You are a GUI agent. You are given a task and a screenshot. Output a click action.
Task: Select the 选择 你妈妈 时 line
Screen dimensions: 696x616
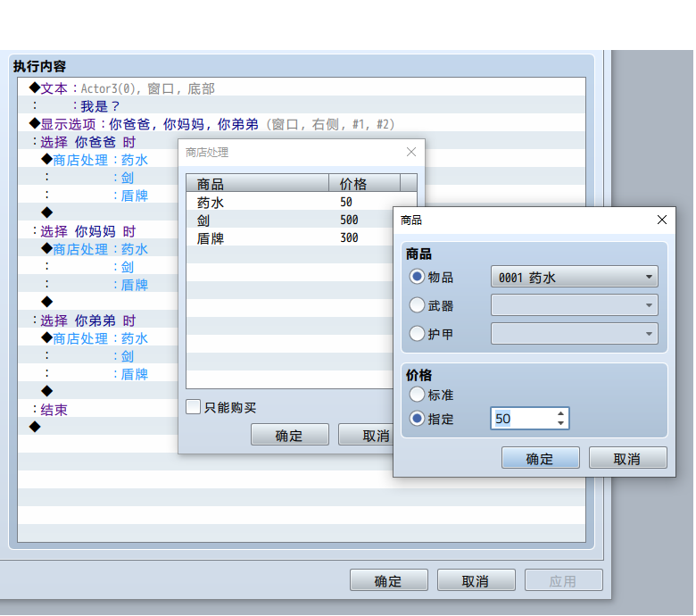(x=98, y=231)
